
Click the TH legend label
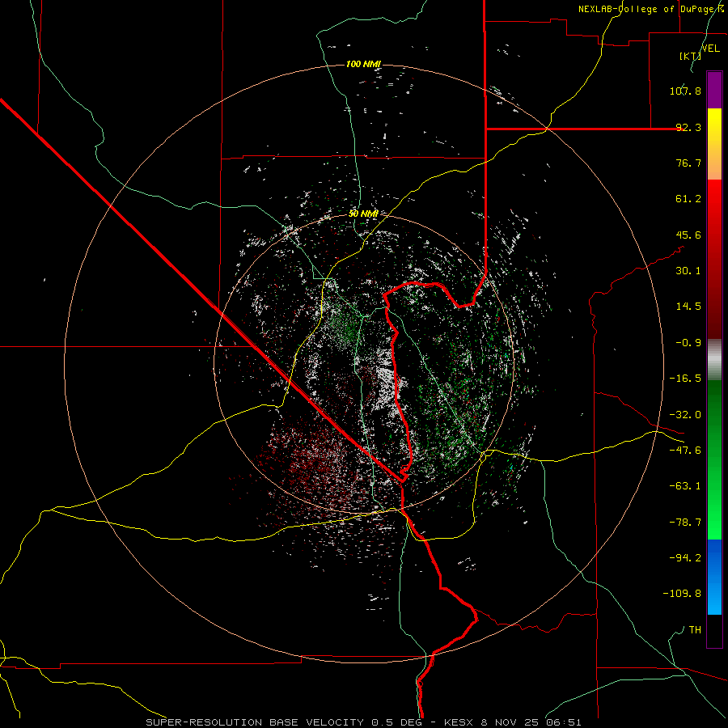[695, 629]
